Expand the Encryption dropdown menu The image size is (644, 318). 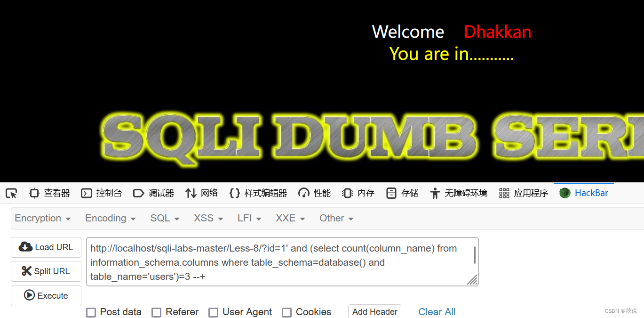(43, 218)
